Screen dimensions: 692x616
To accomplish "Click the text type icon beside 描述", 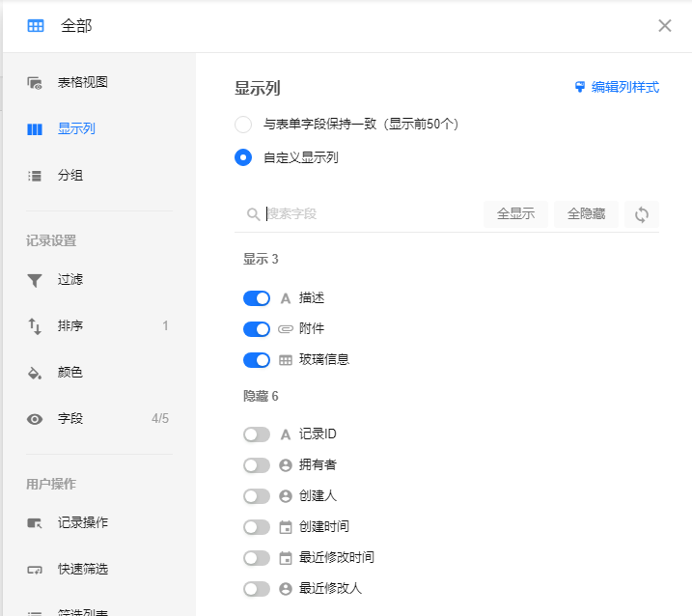I will coord(286,299).
